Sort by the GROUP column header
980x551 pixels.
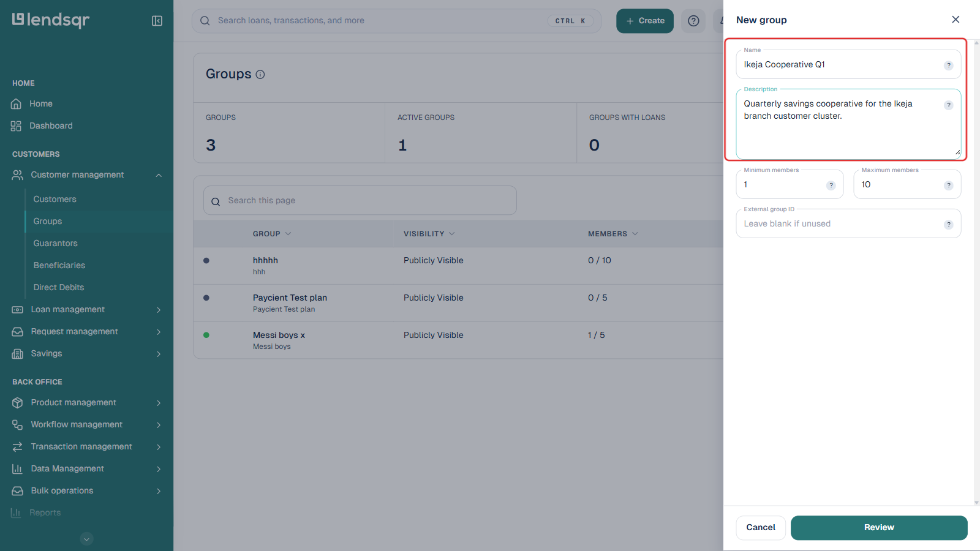point(272,234)
